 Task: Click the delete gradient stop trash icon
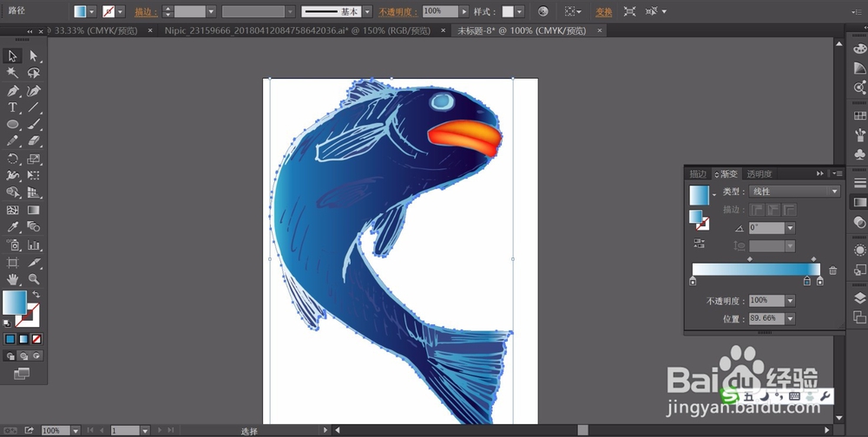coord(832,271)
